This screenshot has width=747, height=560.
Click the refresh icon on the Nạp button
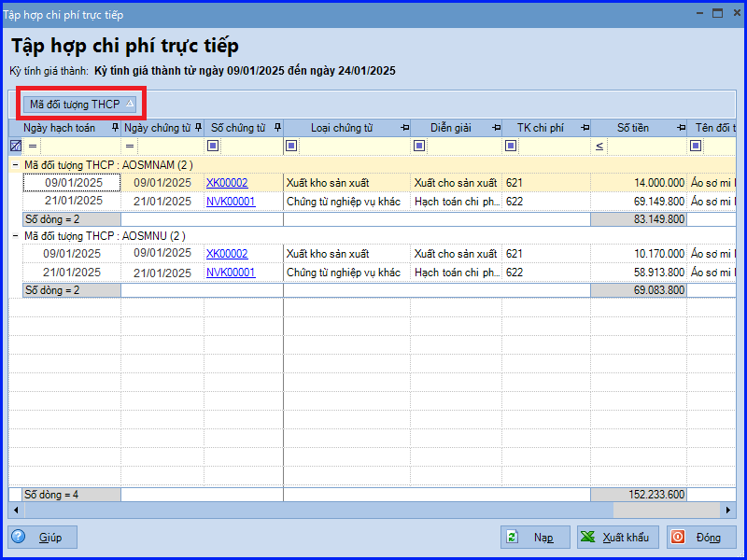click(512, 537)
